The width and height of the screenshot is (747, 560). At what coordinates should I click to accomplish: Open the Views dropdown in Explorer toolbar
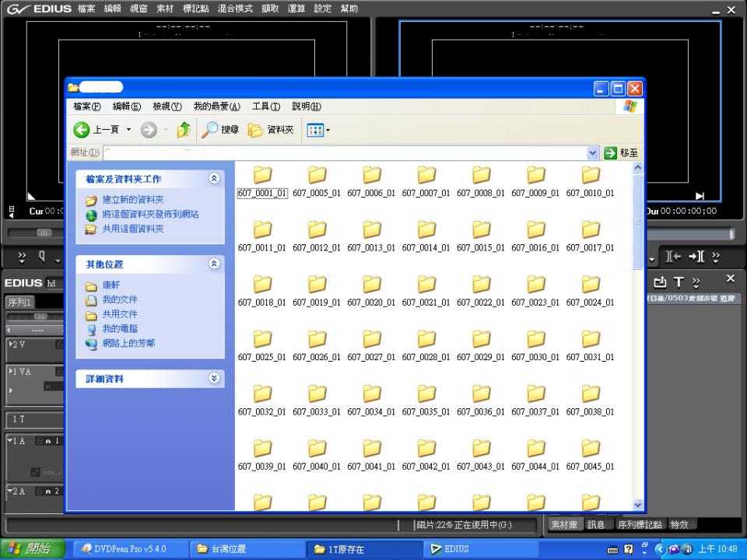[318, 130]
